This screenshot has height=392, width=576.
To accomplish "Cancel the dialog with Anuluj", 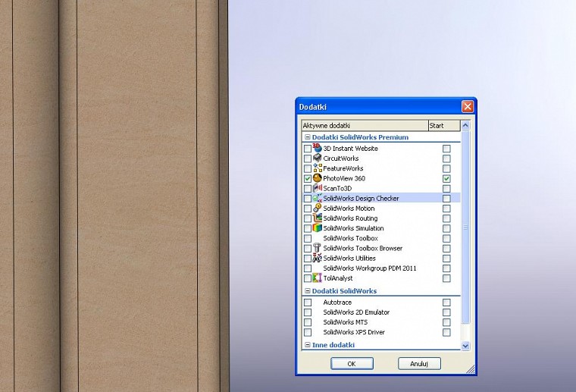I will click(419, 364).
